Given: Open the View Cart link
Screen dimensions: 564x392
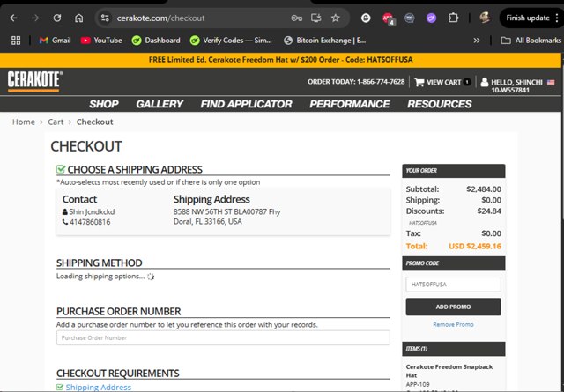Looking at the screenshot, I should point(442,82).
